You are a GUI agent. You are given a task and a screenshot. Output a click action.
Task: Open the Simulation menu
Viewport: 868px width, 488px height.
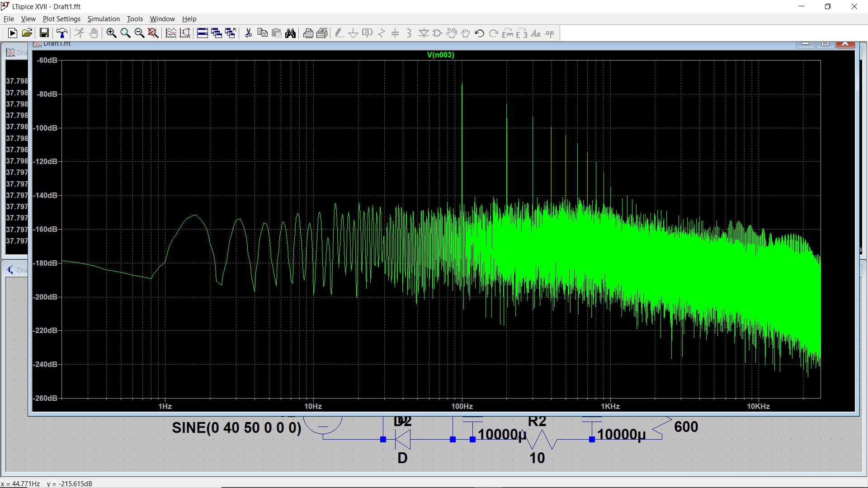(x=104, y=19)
